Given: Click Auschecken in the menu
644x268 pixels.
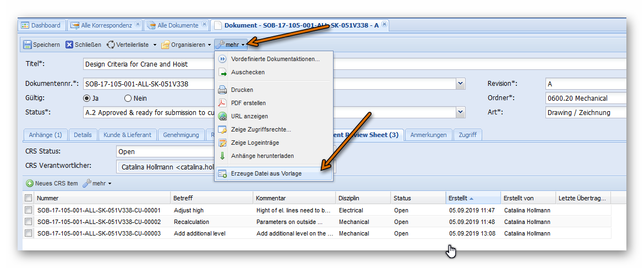Looking at the screenshot, I should [x=248, y=72].
